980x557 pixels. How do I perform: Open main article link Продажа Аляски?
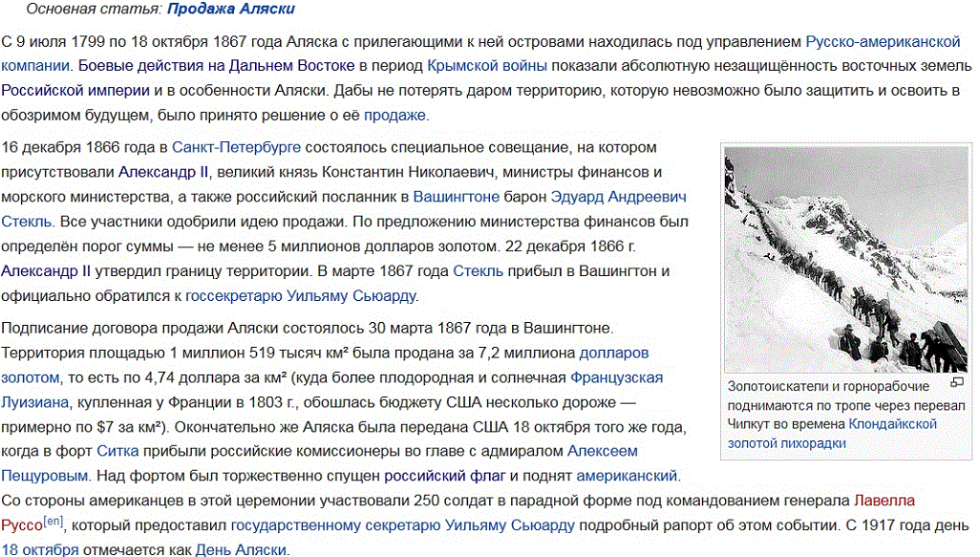point(230,10)
